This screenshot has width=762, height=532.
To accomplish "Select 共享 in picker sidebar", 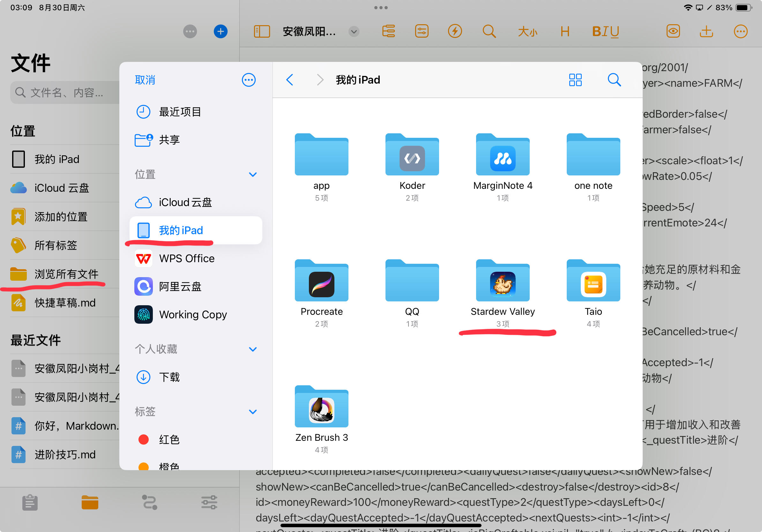I will (196, 140).
